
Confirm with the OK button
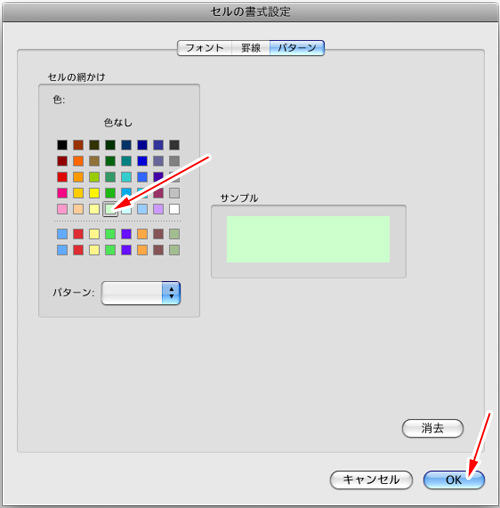(x=454, y=480)
